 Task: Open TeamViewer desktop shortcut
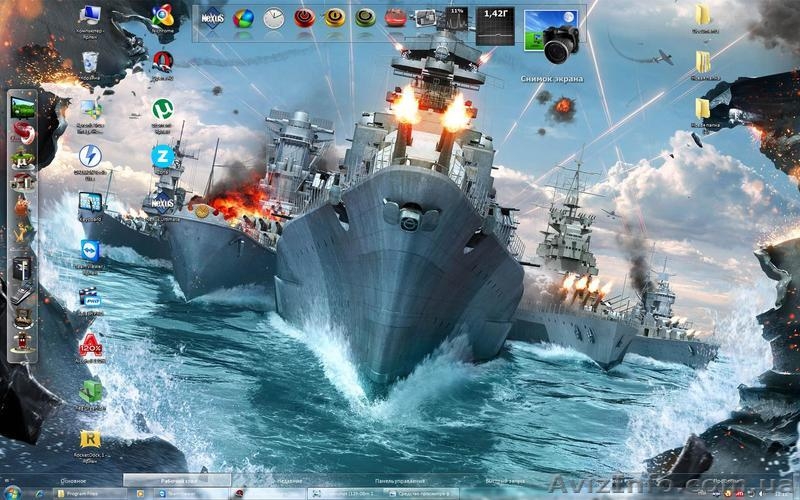point(90,250)
